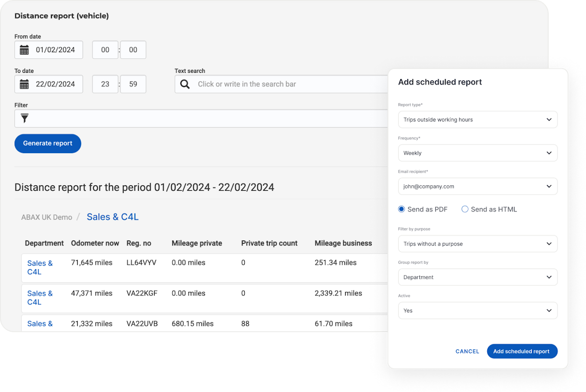Screen dimensions: 586x392
Task: Click the From date minute field 00
Action: (133, 50)
